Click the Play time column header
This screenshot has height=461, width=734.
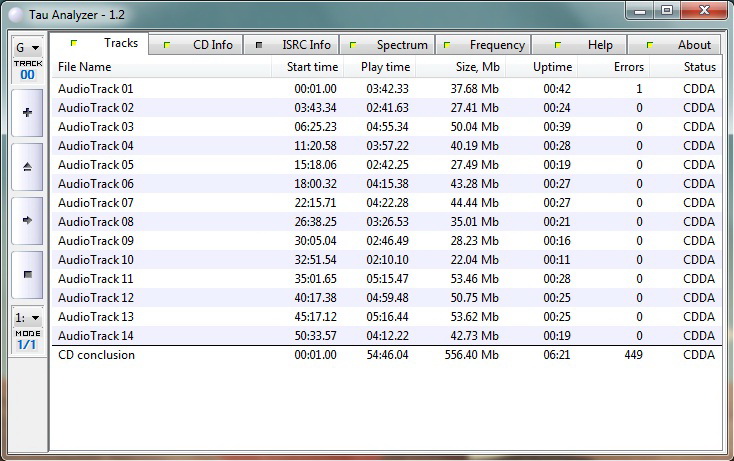pyautogui.click(x=379, y=67)
